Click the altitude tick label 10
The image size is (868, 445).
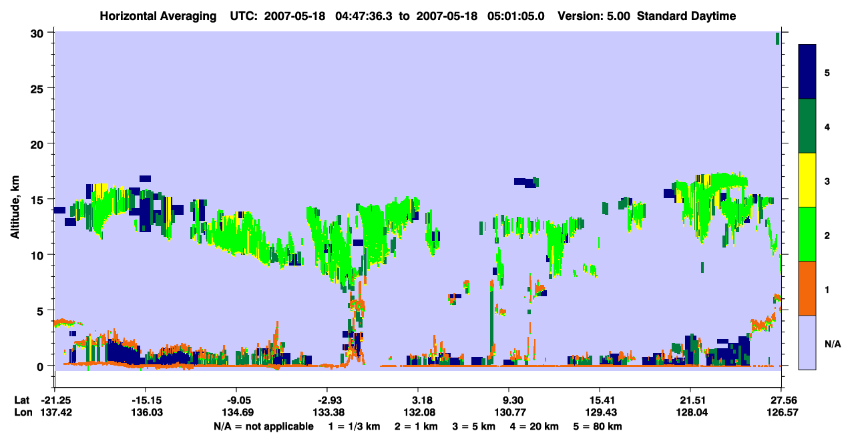point(39,255)
